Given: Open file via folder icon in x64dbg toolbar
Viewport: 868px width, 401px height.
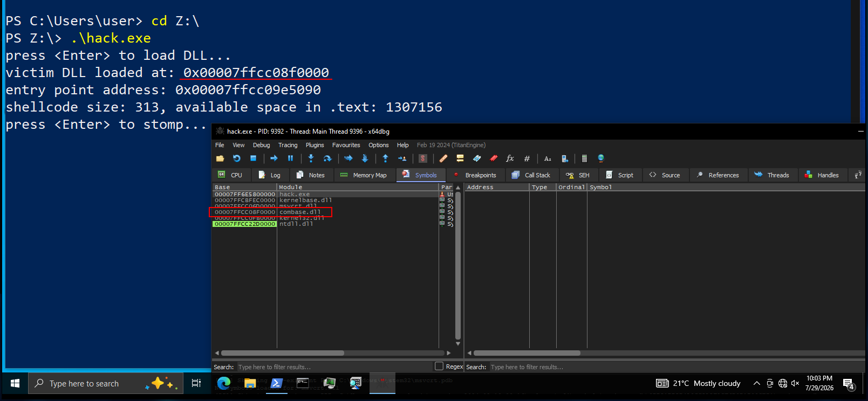Looking at the screenshot, I should (x=220, y=158).
